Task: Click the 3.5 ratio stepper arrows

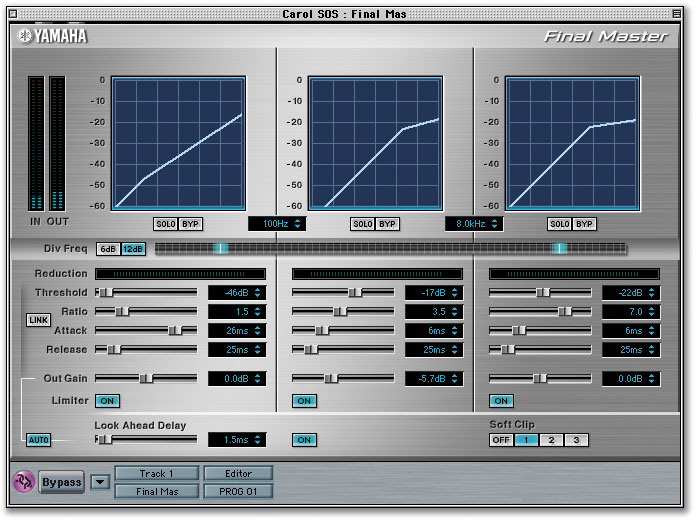Action: click(x=454, y=311)
